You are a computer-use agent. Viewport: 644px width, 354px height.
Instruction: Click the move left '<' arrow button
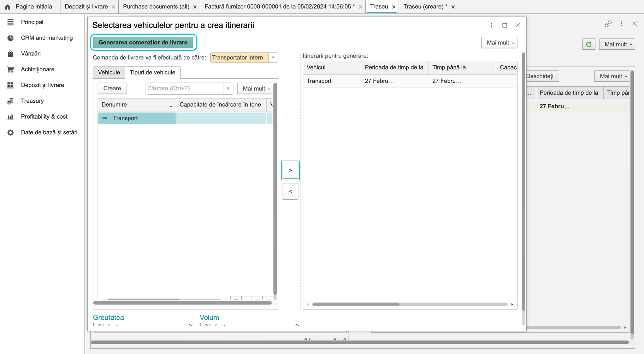coord(290,191)
